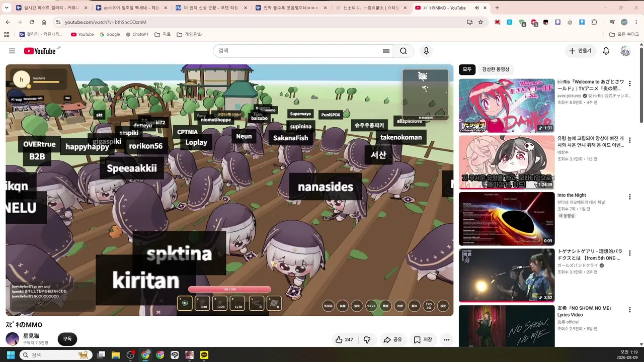
Task: Save the video with 저장 button
Action: pos(423,340)
